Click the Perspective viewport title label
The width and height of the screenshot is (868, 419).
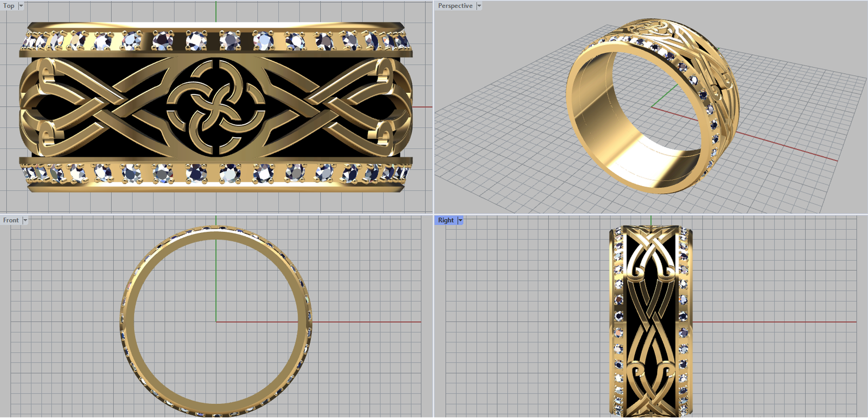tap(455, 6)
